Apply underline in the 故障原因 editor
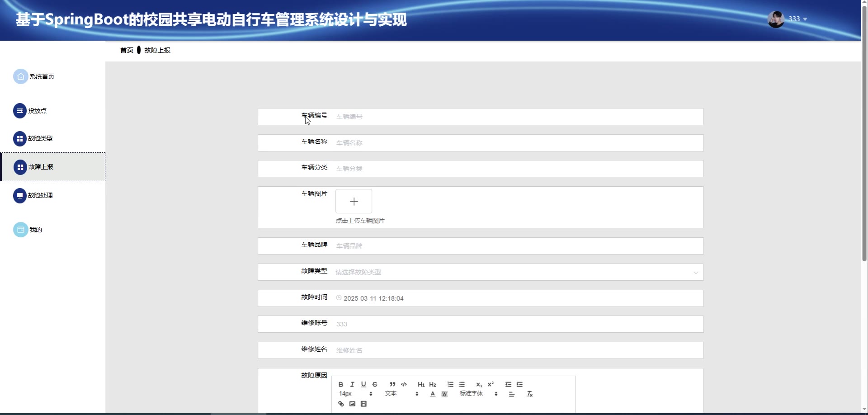The height and width of the screenshot is (415, 868). (x=363, y=384)
